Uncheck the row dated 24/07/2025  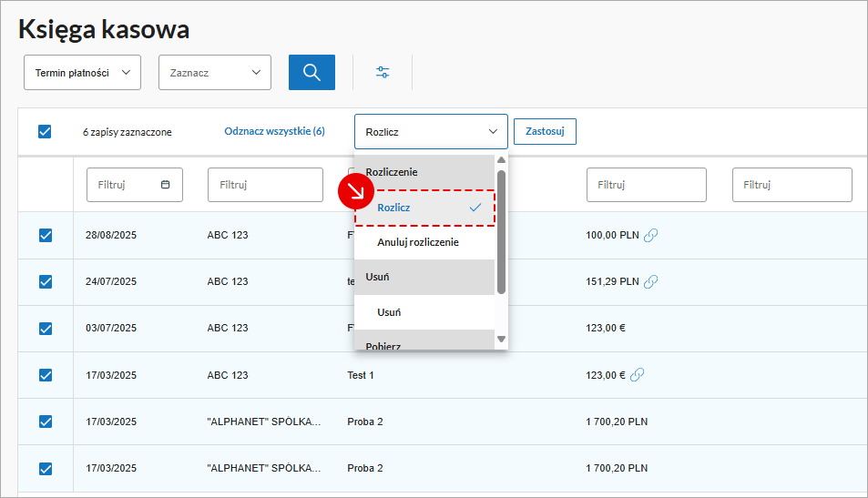(46, 282)
